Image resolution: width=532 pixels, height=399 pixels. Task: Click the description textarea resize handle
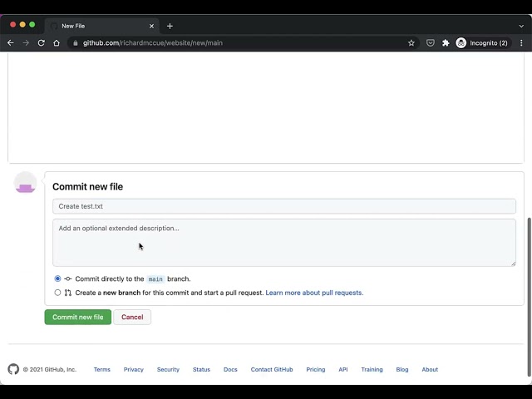pos(514,264)
